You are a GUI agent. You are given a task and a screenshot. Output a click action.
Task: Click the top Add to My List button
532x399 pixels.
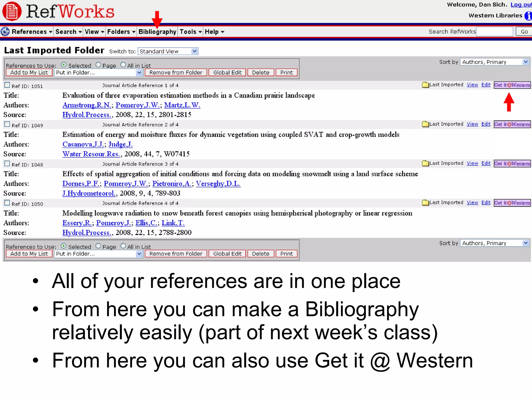[x=29, y=72]
